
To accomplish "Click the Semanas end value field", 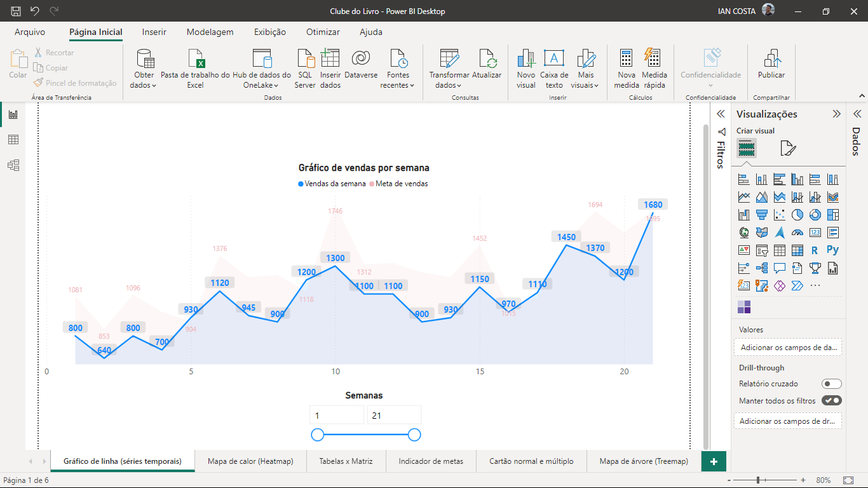I will (394, 415).
